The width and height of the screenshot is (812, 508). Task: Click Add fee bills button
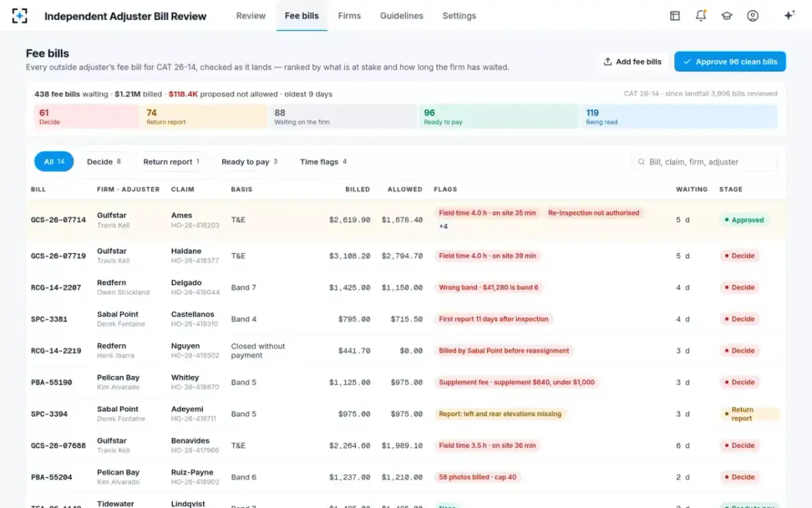click(x=633, y=62)
